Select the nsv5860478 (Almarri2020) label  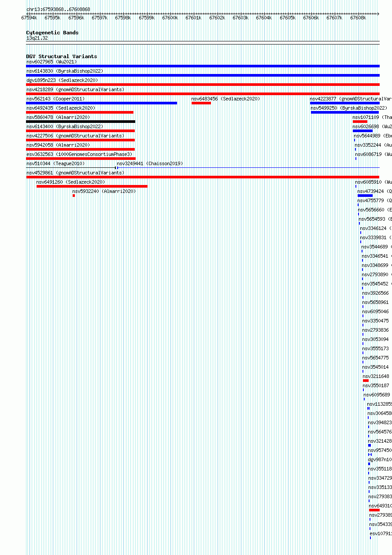(58, 117)
